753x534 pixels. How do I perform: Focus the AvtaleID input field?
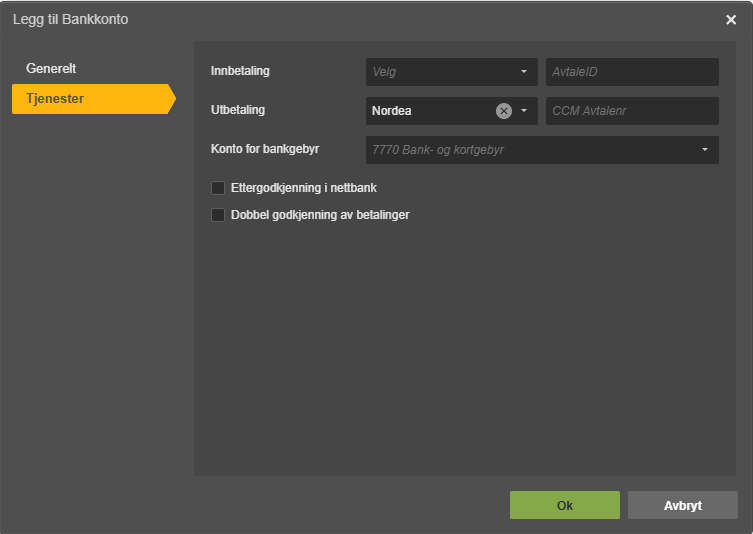(x=632, y=72)
